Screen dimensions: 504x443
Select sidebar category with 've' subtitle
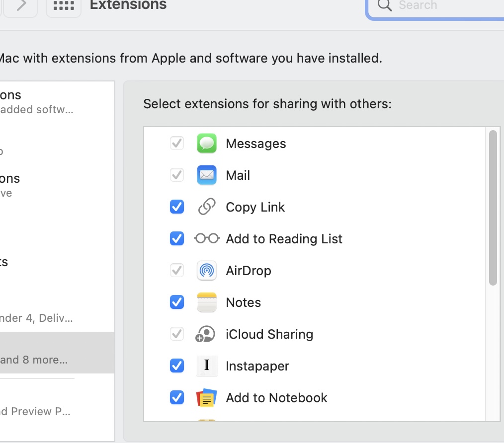[57, 186]
